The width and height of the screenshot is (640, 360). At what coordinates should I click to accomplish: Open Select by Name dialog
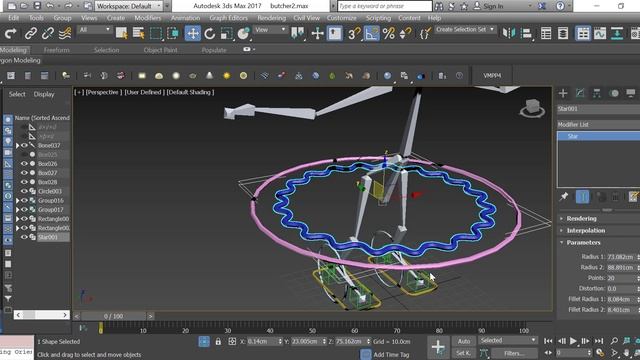click(x=138, y=33)
